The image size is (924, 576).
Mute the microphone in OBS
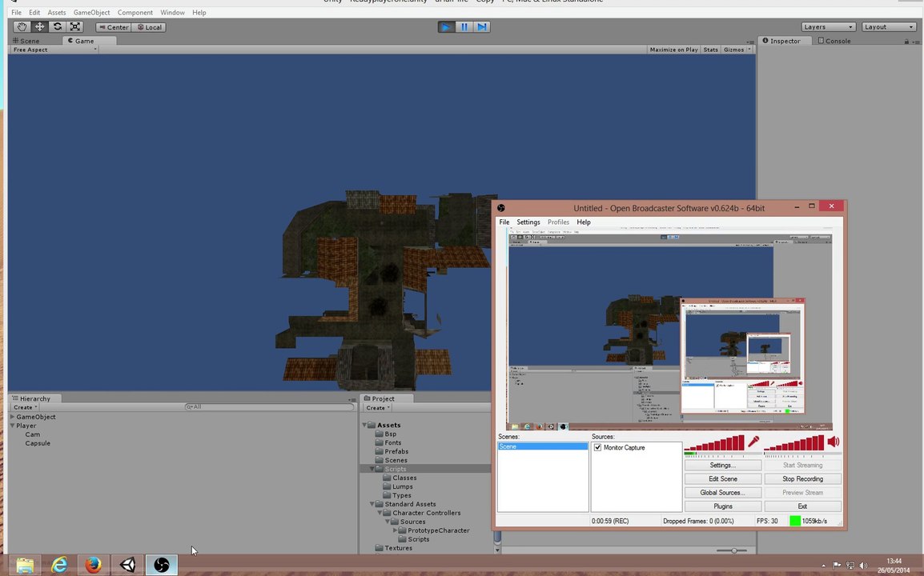[x=753, y=442]
